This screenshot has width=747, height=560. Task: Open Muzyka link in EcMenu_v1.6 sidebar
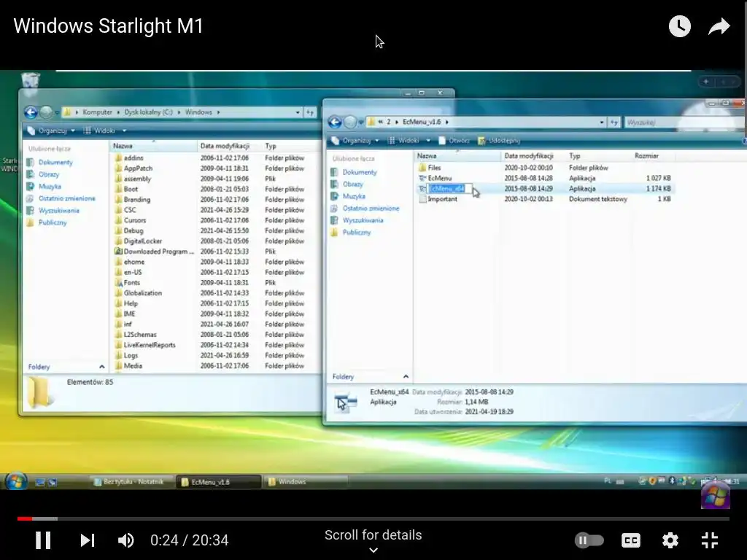[x=354, y=196]
